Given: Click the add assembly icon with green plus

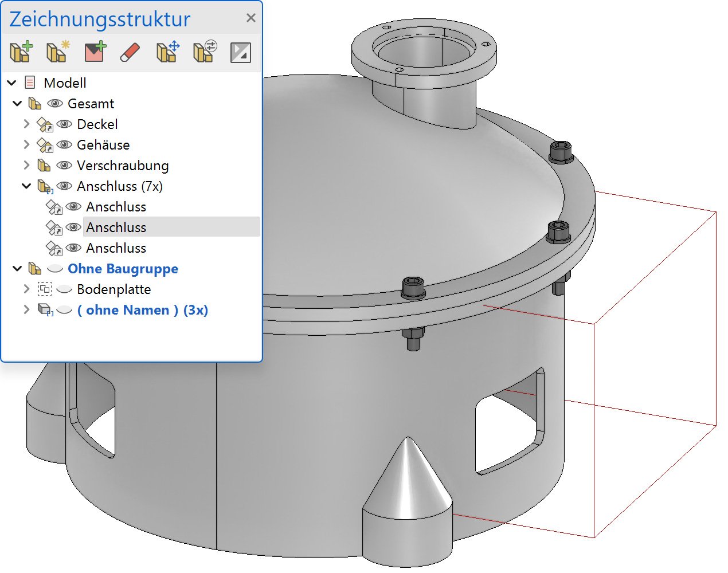Looking at the screenshot, I should coord(21,52).
